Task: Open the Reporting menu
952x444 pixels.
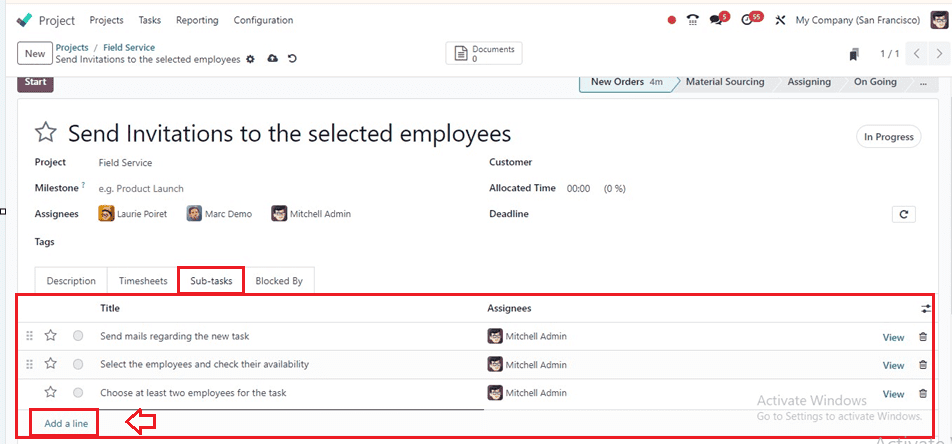Action: pyautogui.click(x=197, y=20)
